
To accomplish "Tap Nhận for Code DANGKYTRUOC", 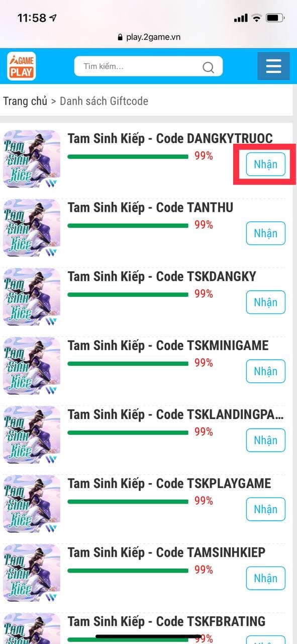I will (265, 165).
